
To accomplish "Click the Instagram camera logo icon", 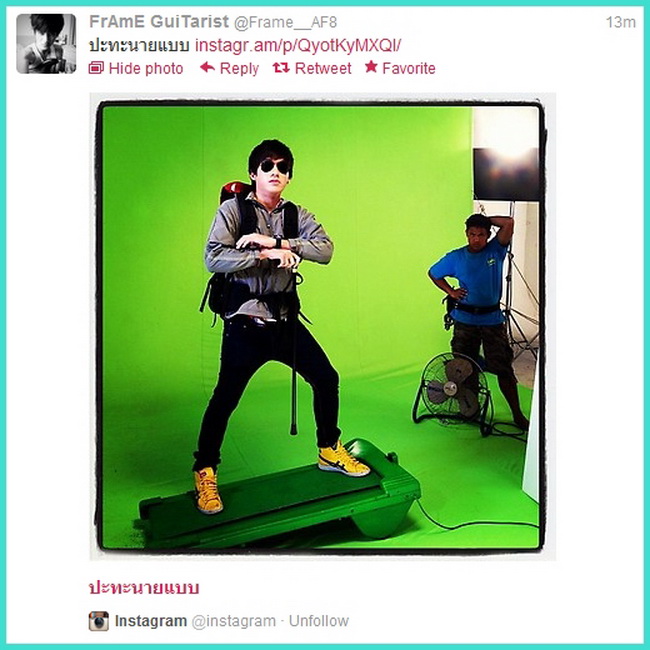I will pos(99,621).
